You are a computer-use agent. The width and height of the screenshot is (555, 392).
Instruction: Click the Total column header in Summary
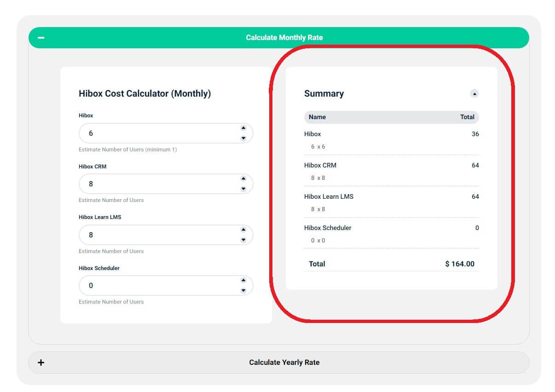tap(467, 117)
